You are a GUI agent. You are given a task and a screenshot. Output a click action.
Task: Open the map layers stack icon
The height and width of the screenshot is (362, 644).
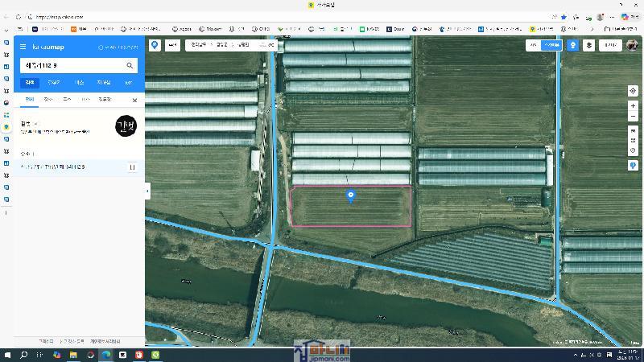point(589,46)
